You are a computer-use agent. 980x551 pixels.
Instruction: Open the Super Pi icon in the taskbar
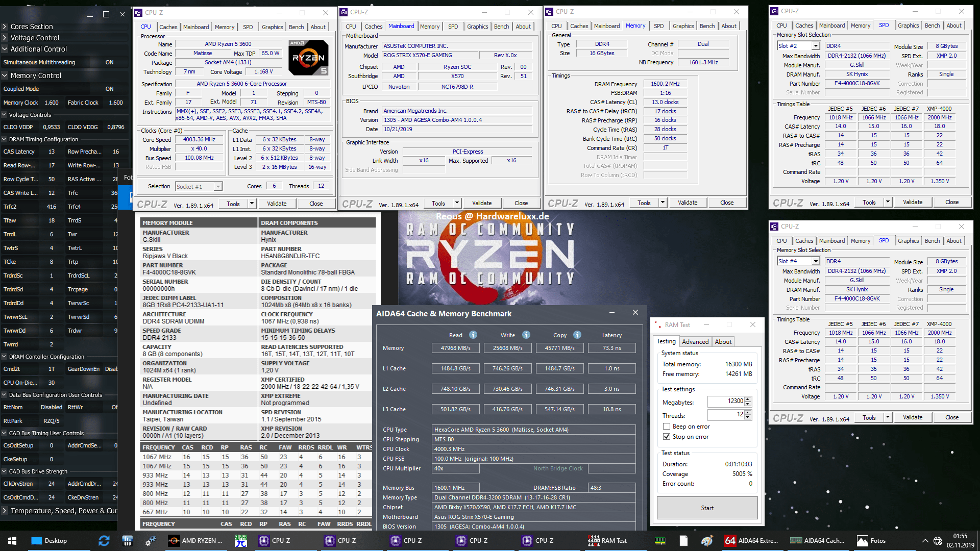(240, 541)
